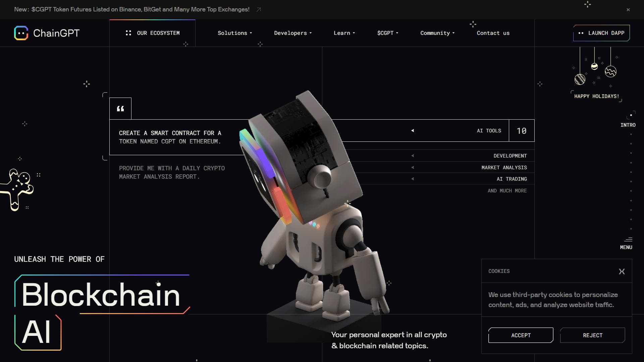Click the 10 counter box
Image resolution: width=644 pixels, height=362 pixels.
click(x=522, y=131)
